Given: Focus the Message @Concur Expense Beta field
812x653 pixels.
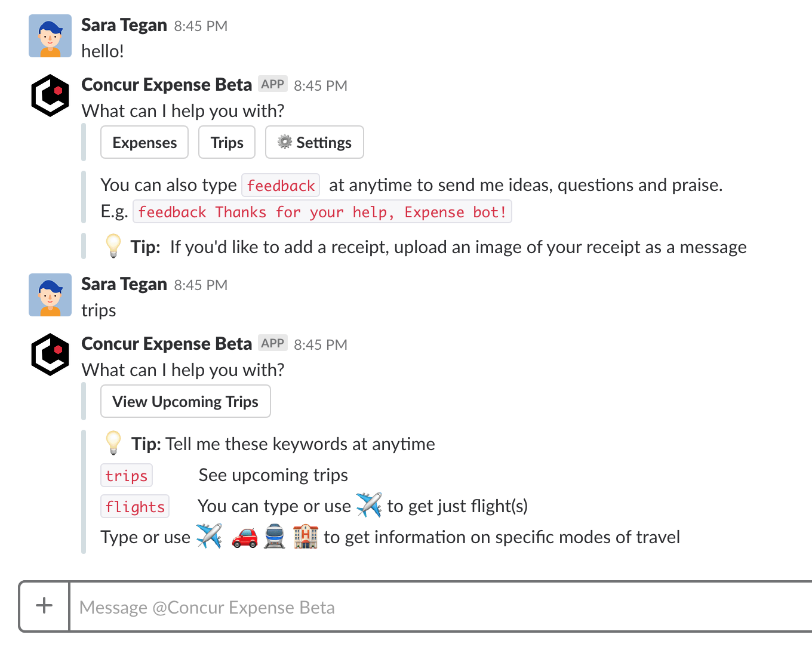Looking at the screenshot, I should pyautogui.click(x=418, y=607).
